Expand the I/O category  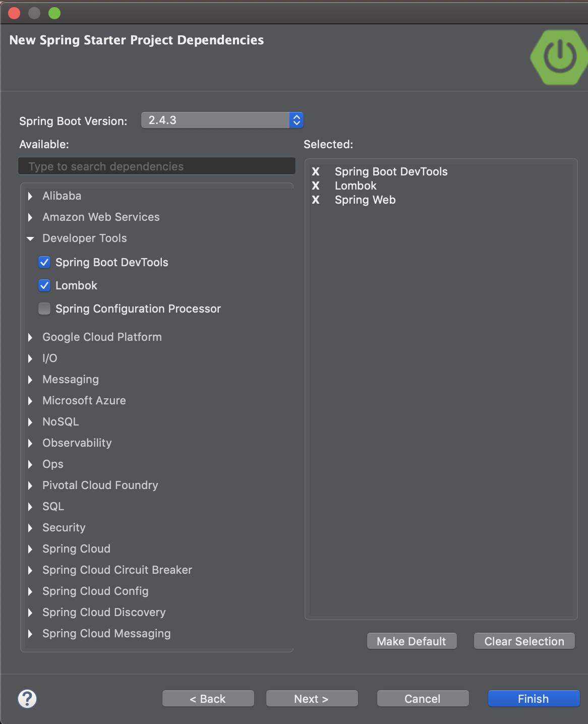pos(30,358)
